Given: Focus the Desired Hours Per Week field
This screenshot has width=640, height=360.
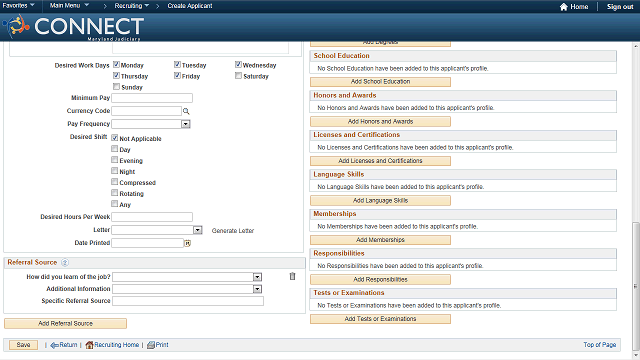Looking at the screenshot, I should (x=152, y=217).
